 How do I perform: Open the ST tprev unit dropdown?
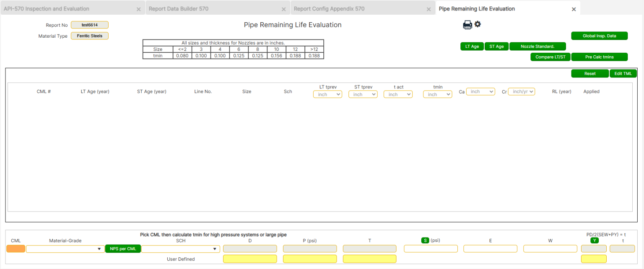(363, 94)
